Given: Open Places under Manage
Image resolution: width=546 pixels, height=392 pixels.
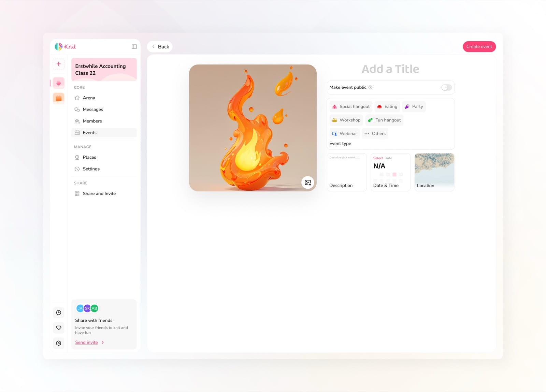Looking at the screenshot, I should pos(104,157).
